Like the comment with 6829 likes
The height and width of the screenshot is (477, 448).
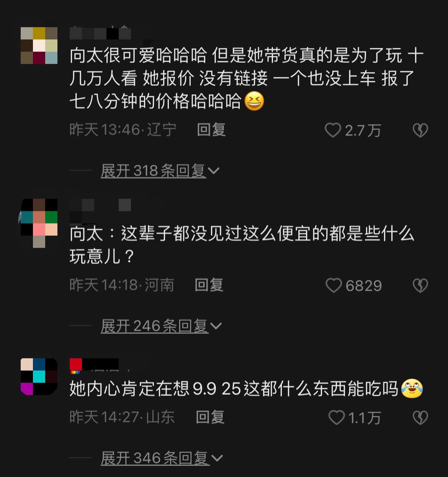click(x=333, y=286)
